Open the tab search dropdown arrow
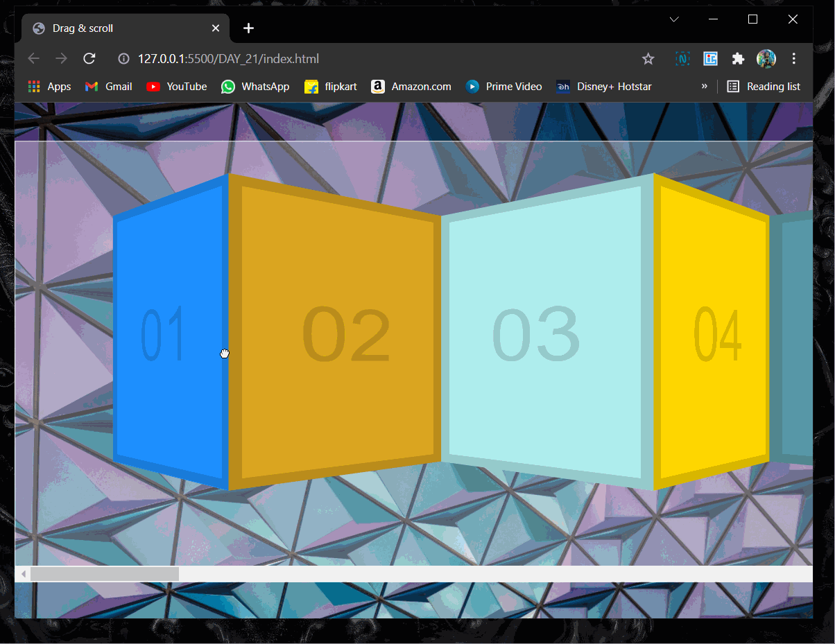 [673, 19]
